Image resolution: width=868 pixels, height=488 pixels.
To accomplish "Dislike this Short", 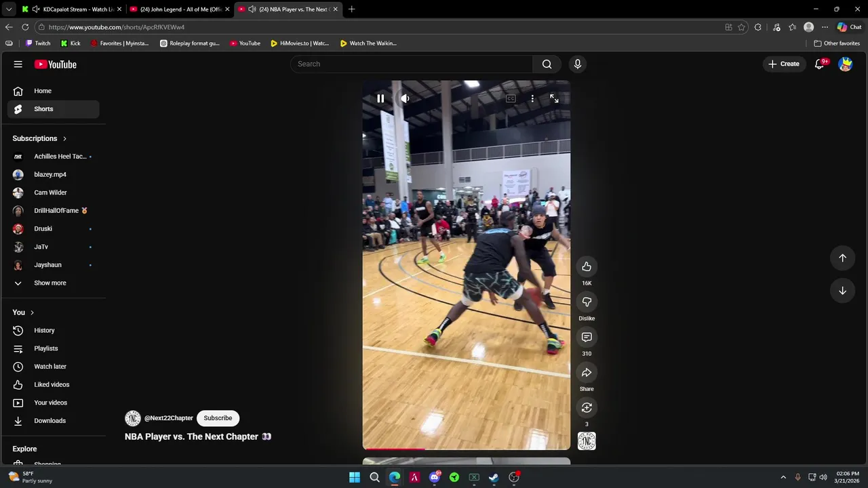I will pos(587,302).
